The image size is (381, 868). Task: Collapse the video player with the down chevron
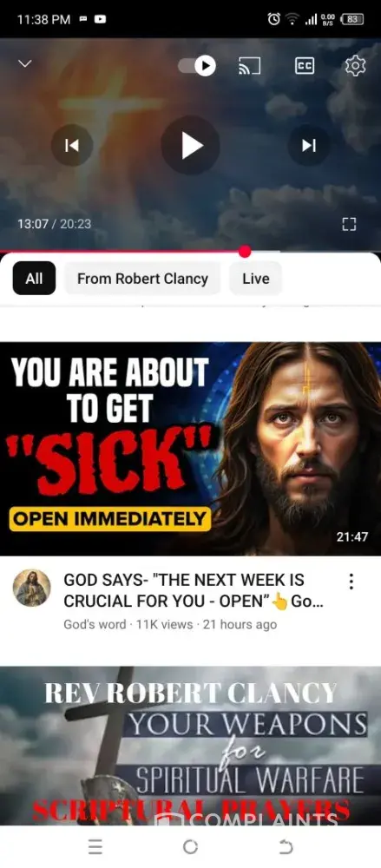coord(25,64)
